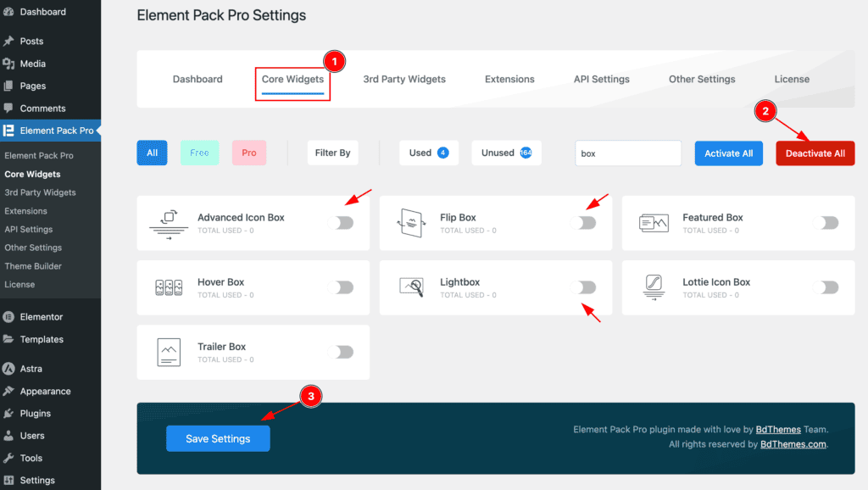Go to the License tab
The image size is (868, 490).
792,79
